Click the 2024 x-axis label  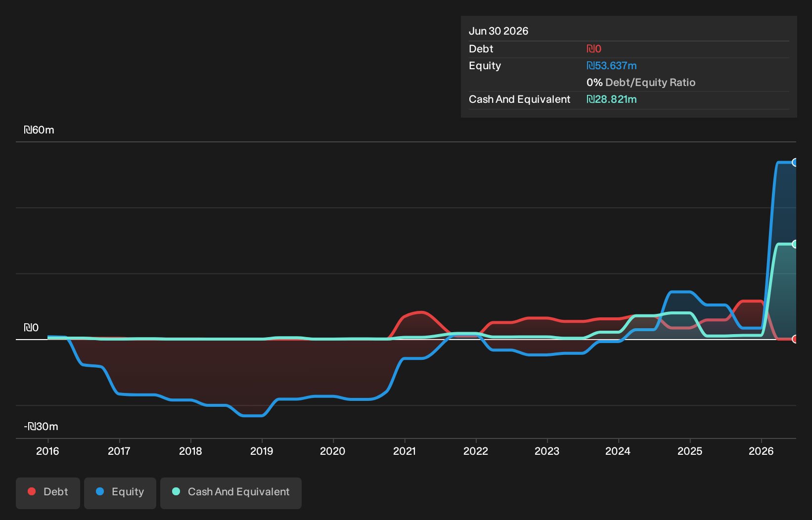click(618, 451)
